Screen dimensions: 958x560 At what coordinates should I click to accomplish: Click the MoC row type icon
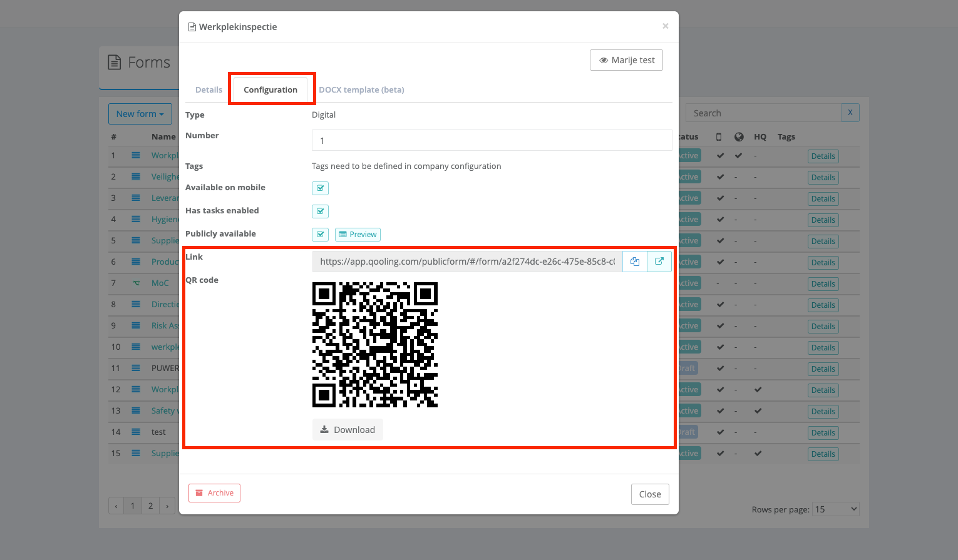click(136, 283)
